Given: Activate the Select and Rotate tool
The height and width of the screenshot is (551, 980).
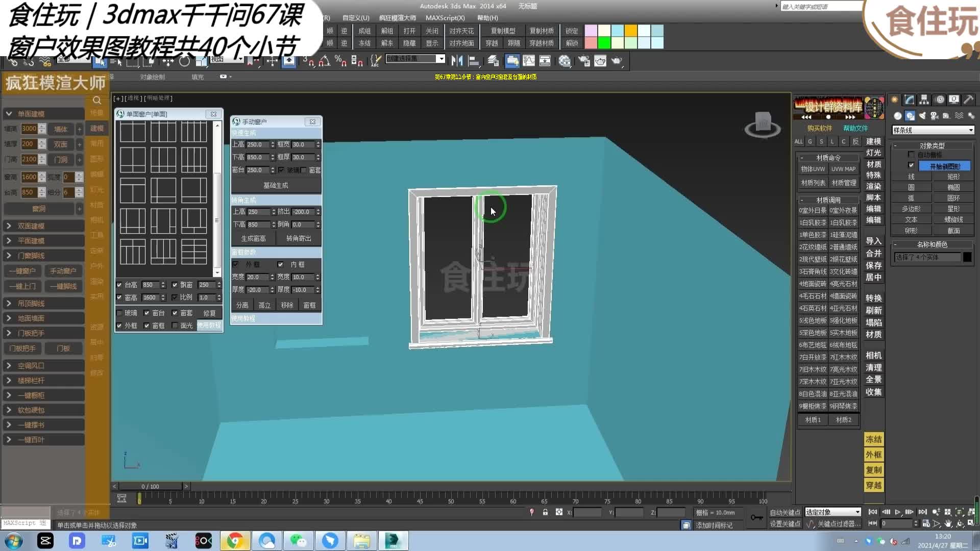Looking at the screenshot, I should pyautogui.click(x=185, y=61).
